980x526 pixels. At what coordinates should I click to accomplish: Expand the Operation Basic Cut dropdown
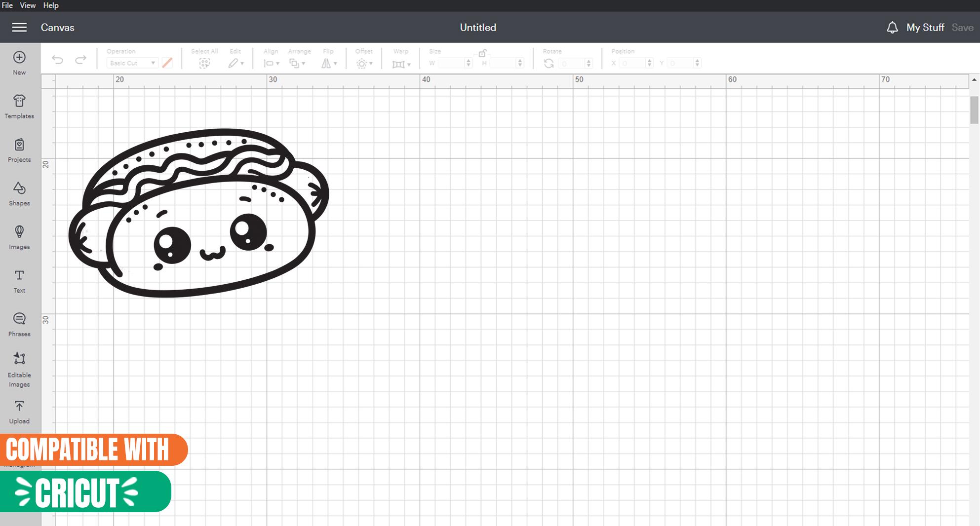(x=132, y=63)
